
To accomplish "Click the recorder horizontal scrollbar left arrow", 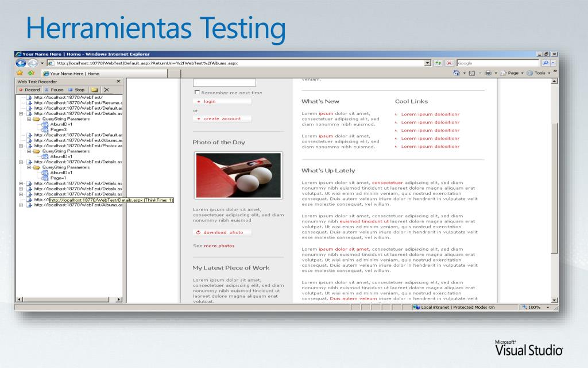I will pos(20,299).
